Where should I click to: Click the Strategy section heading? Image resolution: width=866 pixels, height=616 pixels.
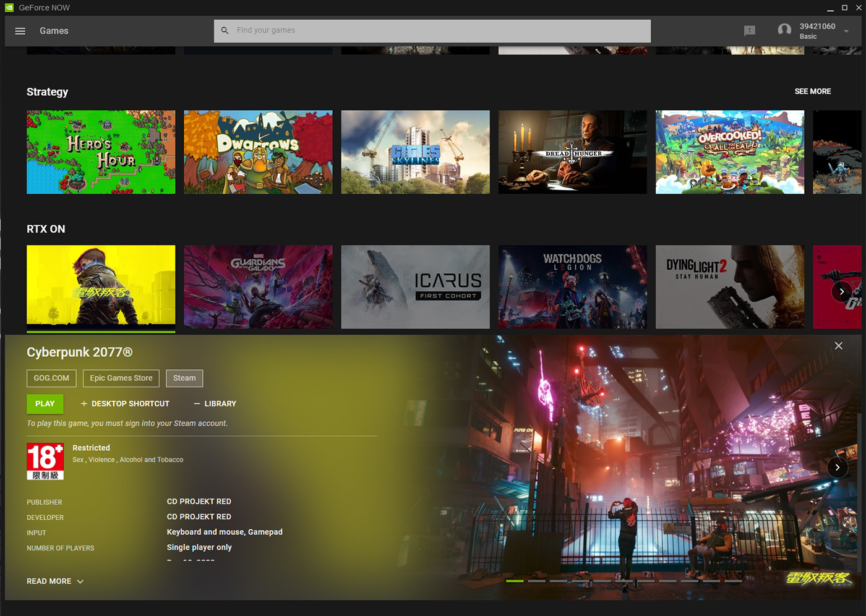(47, 92)
